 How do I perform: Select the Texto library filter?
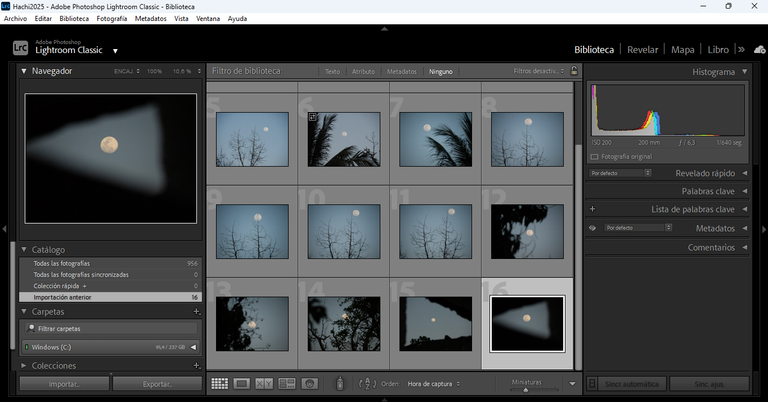click(x=332, y=71)
